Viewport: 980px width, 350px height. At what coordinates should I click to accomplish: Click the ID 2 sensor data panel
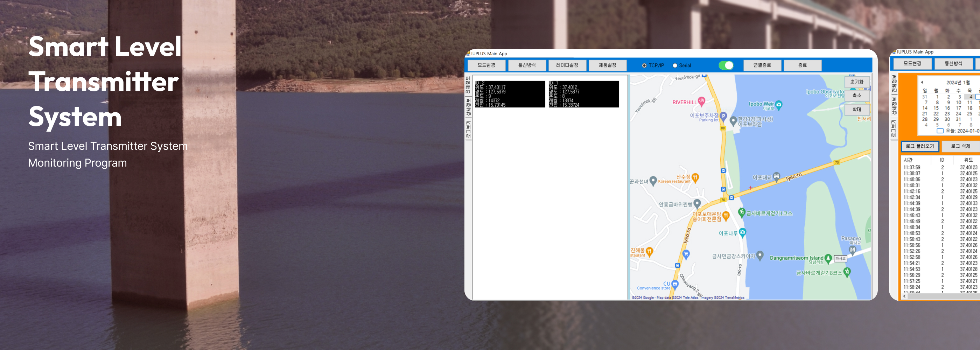509,94
